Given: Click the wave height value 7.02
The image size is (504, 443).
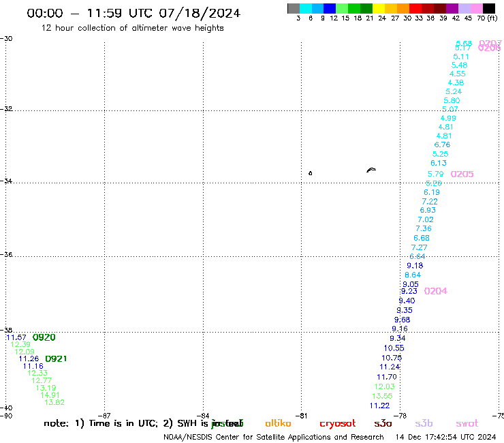Looking at the screenshot, I should click(x=426, y=219).
